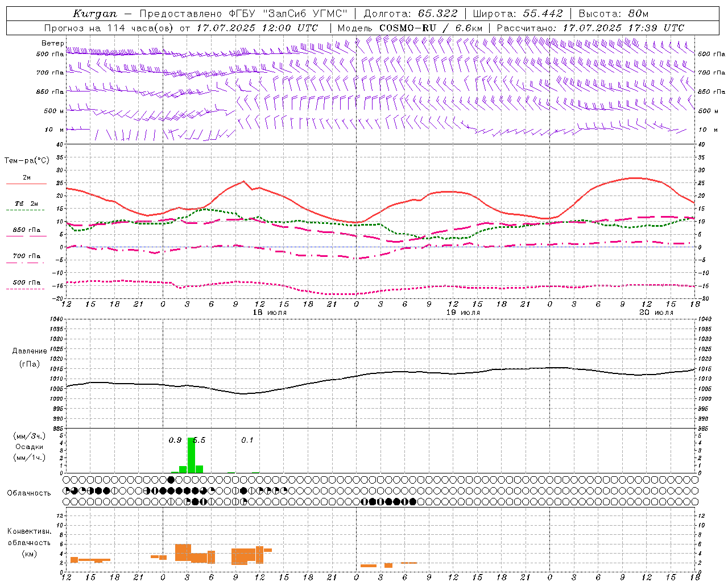
Task: Click the 'Модель COSMO-RU / 6.6км' model label
Action: (x=409, y=28)
